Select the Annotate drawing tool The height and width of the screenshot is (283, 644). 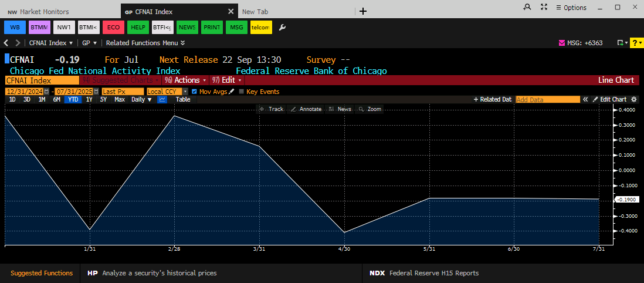306,109
